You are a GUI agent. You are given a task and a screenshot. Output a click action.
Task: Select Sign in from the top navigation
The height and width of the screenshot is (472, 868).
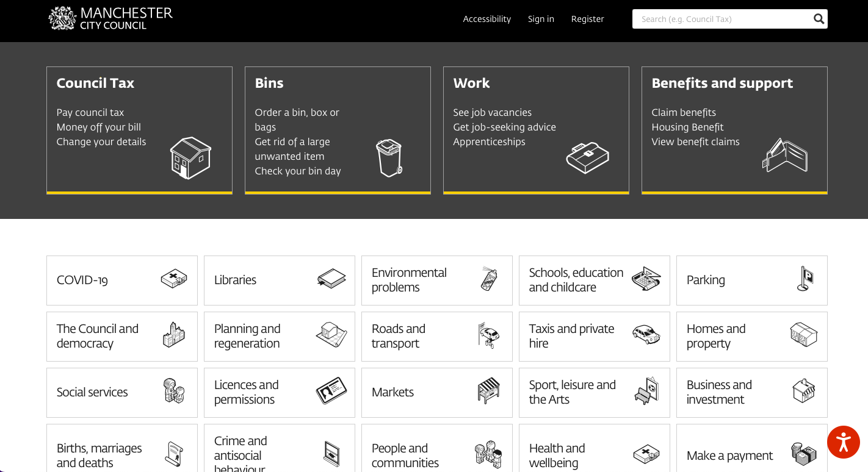click(541, 19)
